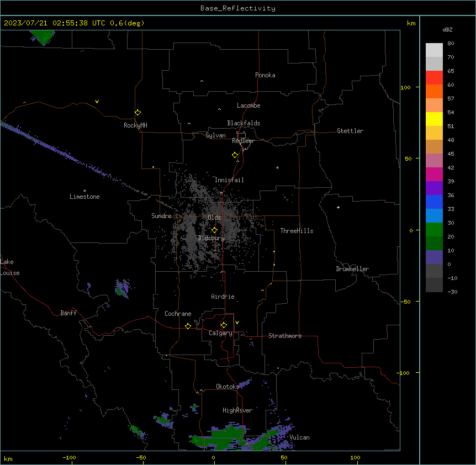
Task: Click the green 30–20 dBZ legend swatch
Action: coord(434,230)
